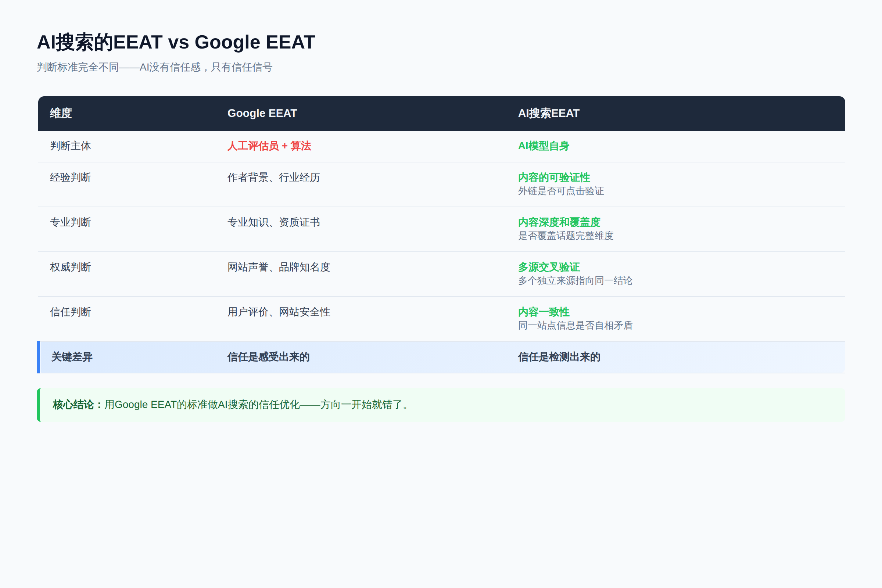Select the highlighted '关键差异' row label
Screen dimensions: 882x588
[x=72, y=357]
